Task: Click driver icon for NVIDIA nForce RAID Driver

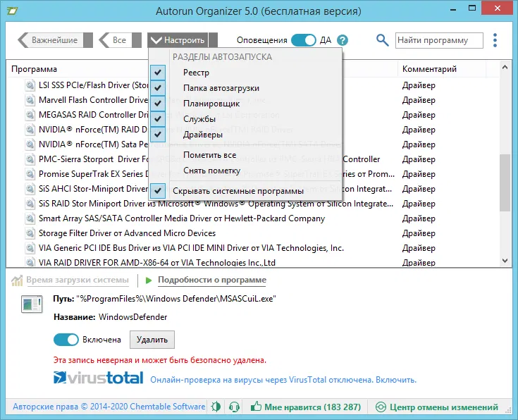Action: [x=30, y=130]
